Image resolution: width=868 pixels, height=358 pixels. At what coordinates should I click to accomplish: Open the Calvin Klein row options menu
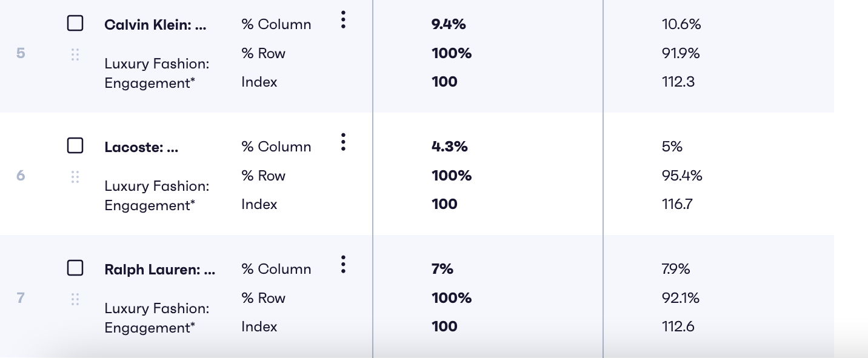343,20
